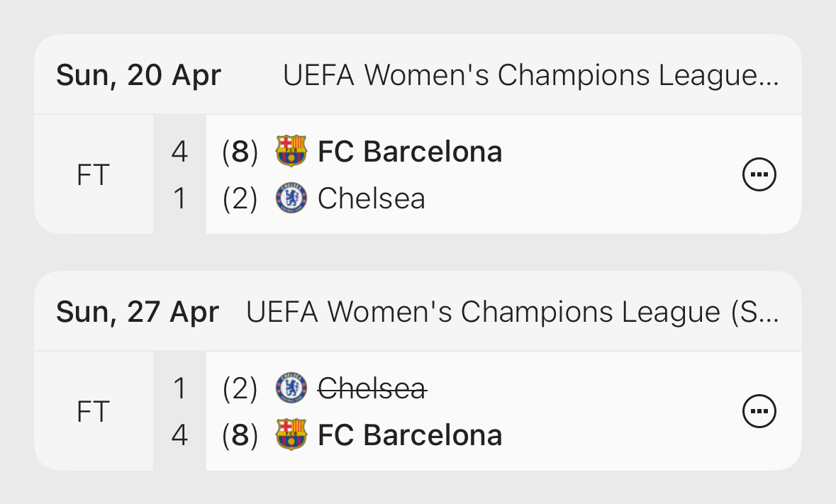Select Chelsea name in 20 Apr match
Image resolution: width=836 pixels, height=504 pixels.
point(371,198)
